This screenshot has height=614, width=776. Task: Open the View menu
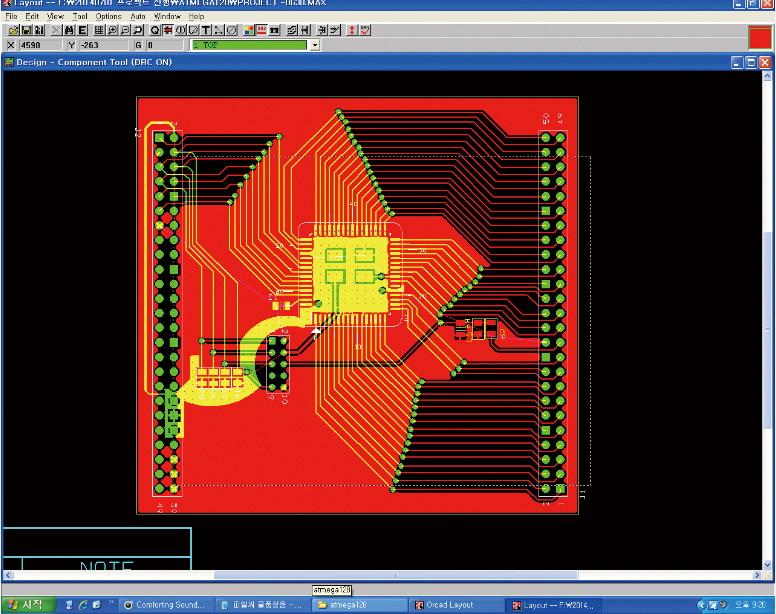click(55, 16)
